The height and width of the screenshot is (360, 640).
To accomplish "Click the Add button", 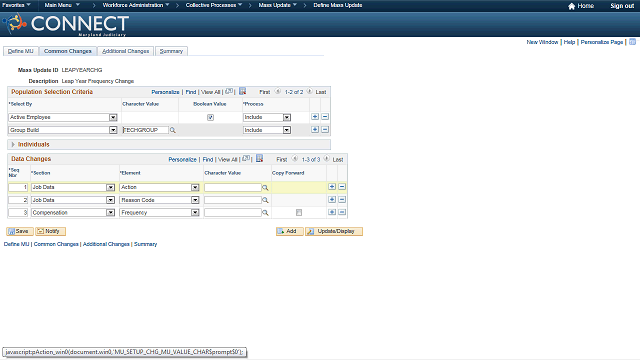I will point(289,231).
